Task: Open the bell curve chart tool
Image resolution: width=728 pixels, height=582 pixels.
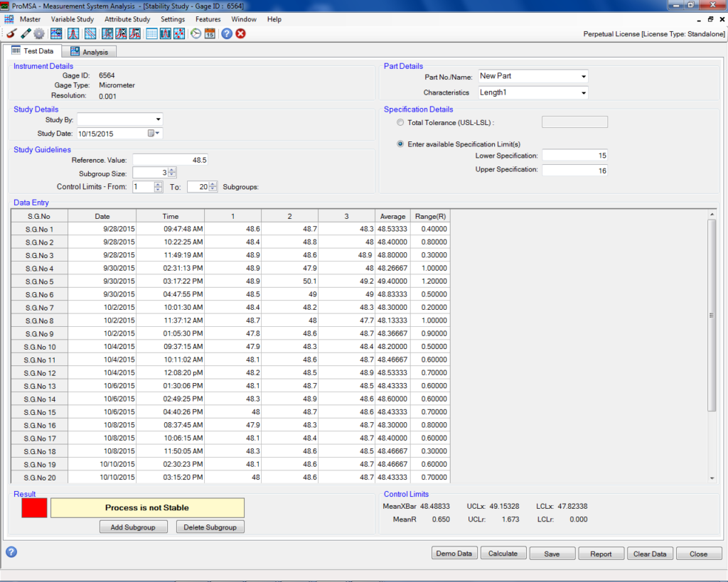Action: point(73,33)
